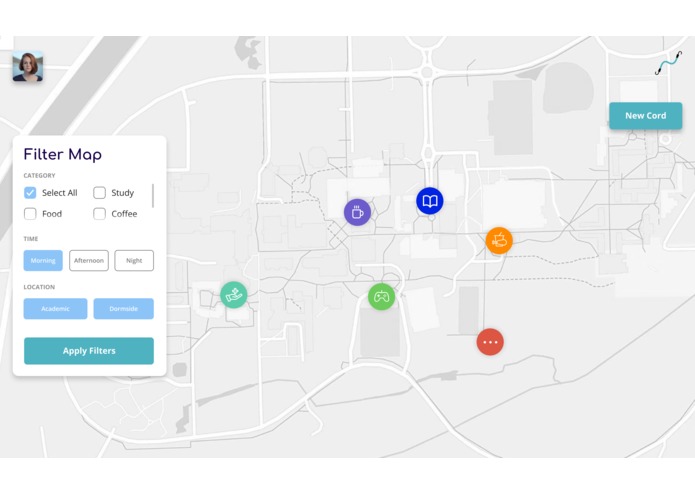
Task: Click the purple coffee cup map pin
Action: tap(357, 212)
